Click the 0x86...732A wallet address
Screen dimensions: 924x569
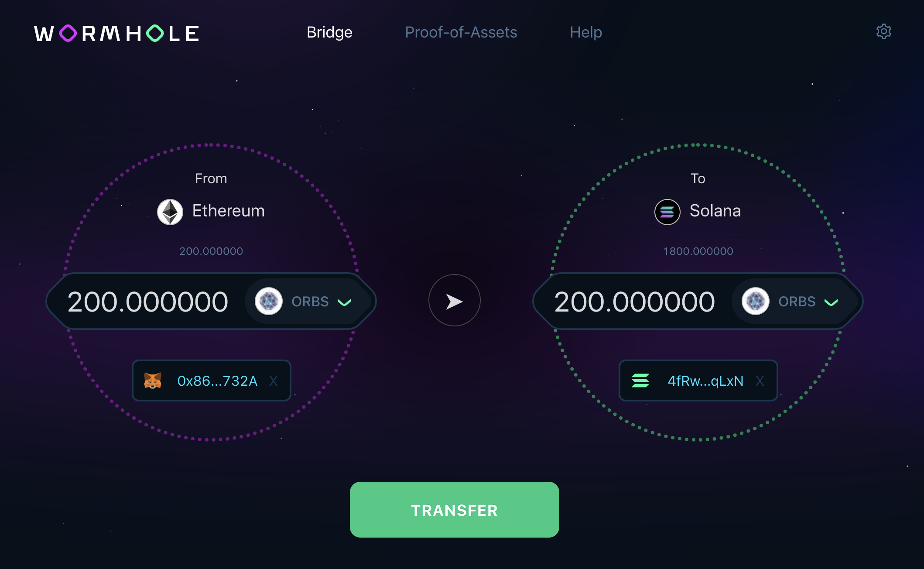[x=217, y=381]
